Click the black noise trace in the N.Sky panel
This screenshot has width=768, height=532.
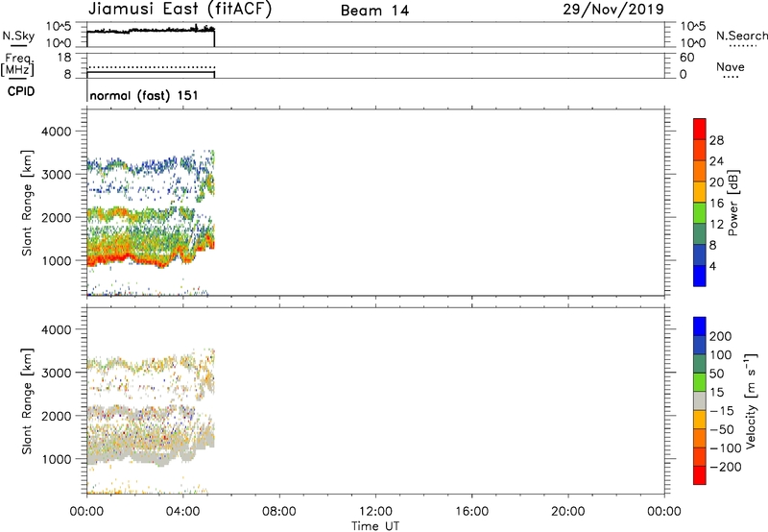point(151,31)
